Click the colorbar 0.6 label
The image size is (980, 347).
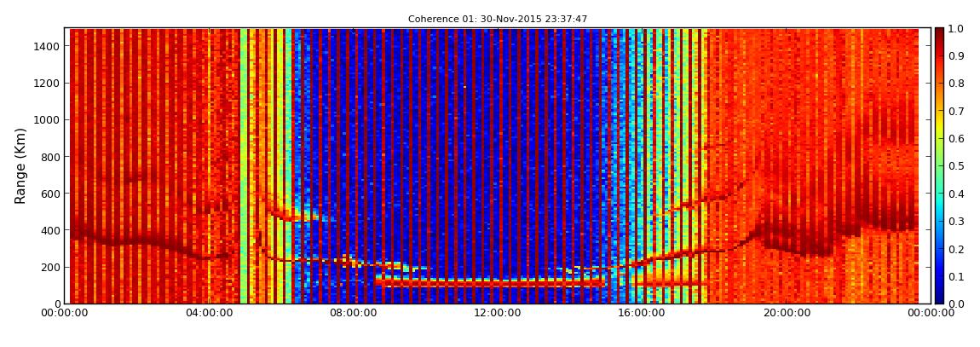955,139
